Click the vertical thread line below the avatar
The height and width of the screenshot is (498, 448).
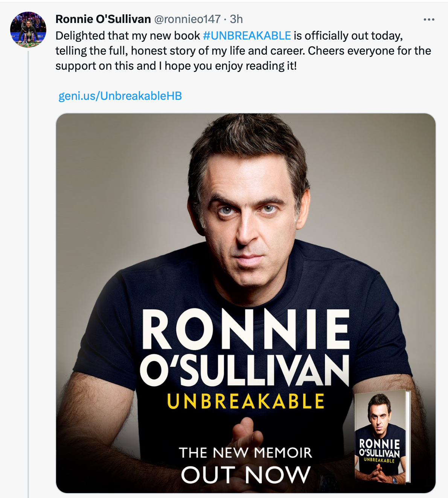28,264
